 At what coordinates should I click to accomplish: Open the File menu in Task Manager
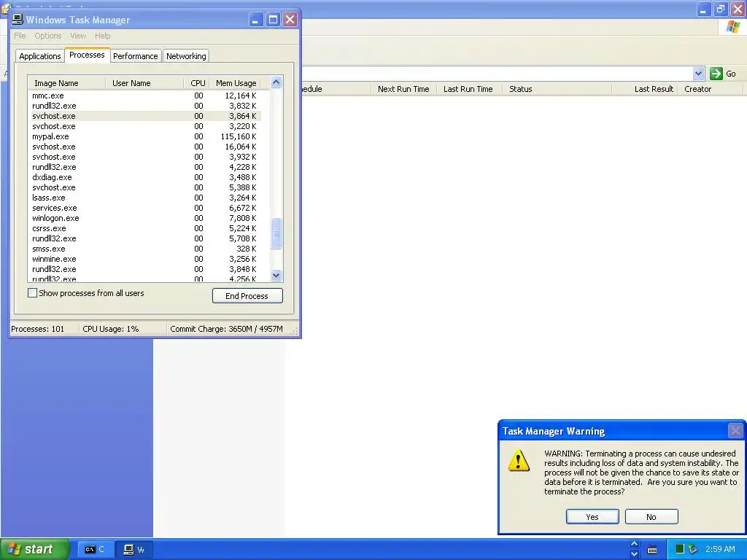20,36
